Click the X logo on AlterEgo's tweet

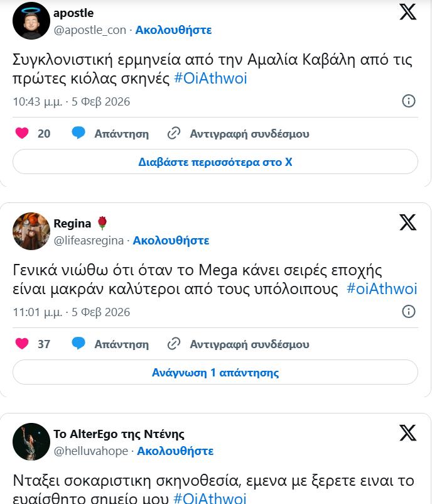pos(408,432)
